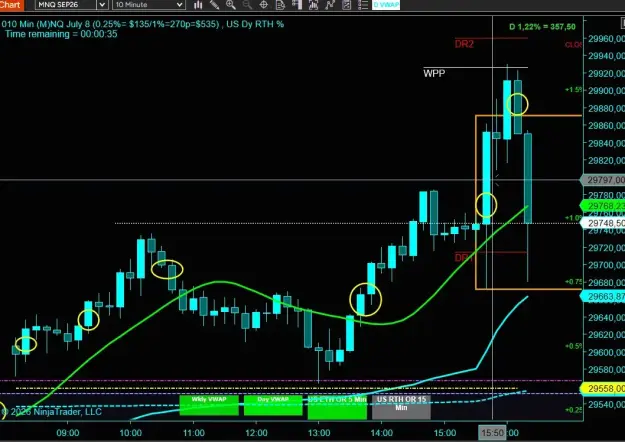Viewport: 625px width, 442px height.
Task: Select the Chart tab
Action: (12, 5)
